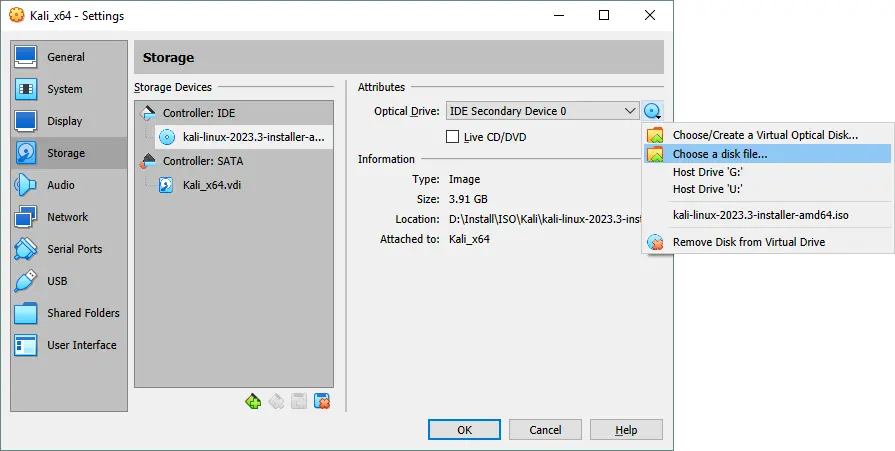Open the Serial Ports icon

(26, 249)
